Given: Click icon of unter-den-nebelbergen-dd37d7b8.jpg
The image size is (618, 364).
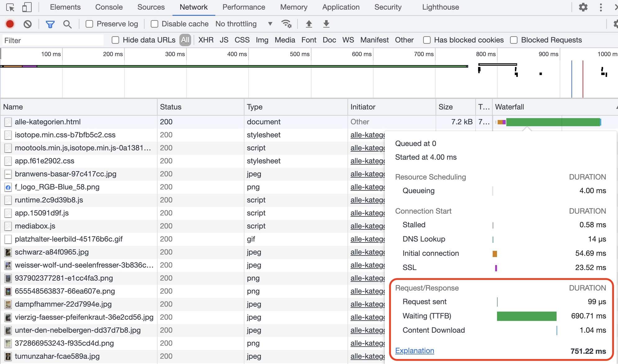Looking at the screenshot, I should [x=8, y=330].
